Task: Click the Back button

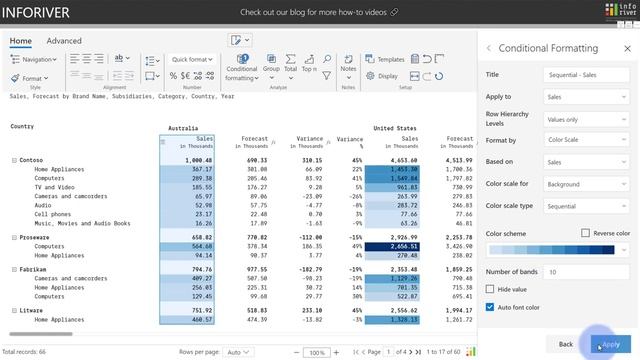Action: pos(566,344)
